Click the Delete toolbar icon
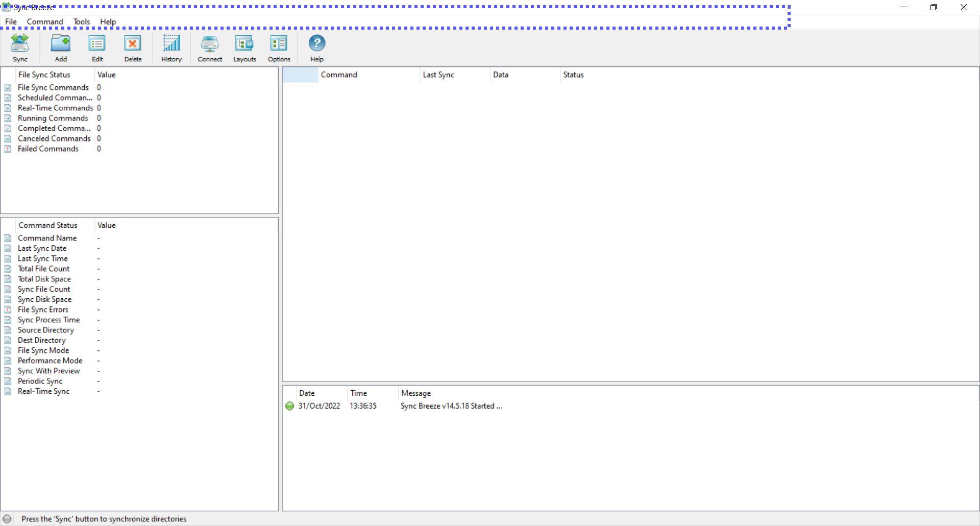The width and height of the screenshot is (980, 526). (133, 48)
